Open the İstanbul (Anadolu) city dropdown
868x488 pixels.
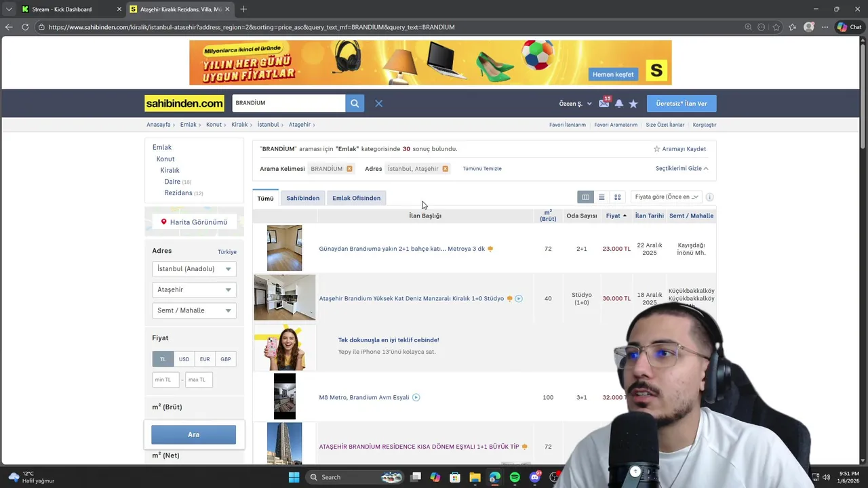click(194, 269)
